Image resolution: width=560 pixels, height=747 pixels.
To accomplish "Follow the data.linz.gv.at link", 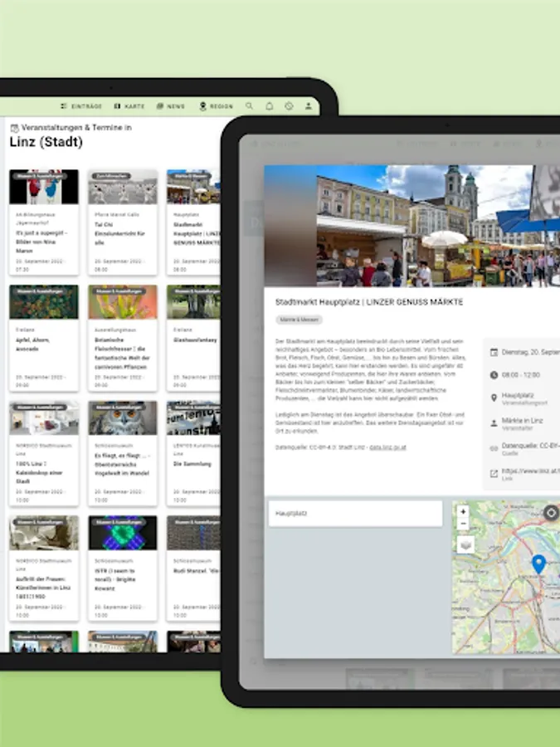I will tap(387, 447).
